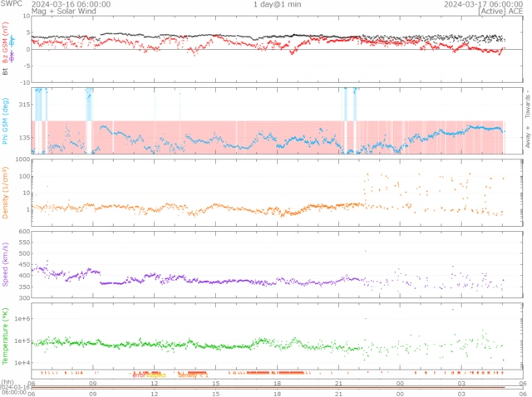
Task: Click the 'Bz GSM (nT)' axis label
Action: point(5,42)
